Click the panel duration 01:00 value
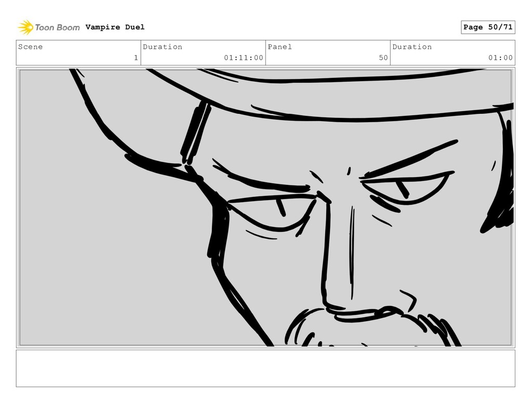The image size is (532, 411). [x=500, y=58]
